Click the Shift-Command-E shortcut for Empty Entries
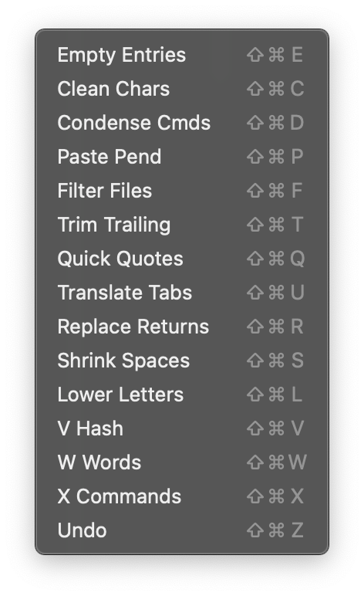Screen dimensions: 364x596 [x=275, y=55]
